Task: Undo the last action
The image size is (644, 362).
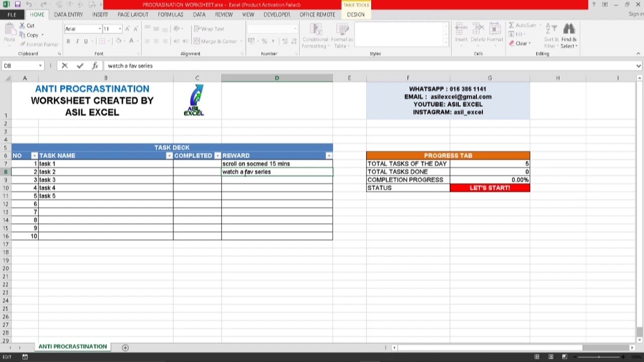Action: (x=29, y=5)
